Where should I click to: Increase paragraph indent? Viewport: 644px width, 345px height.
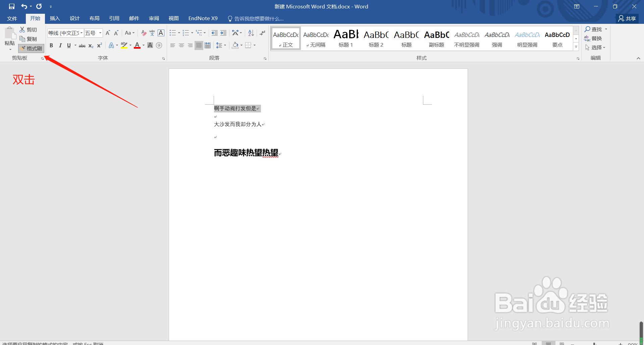coord(223,33)
